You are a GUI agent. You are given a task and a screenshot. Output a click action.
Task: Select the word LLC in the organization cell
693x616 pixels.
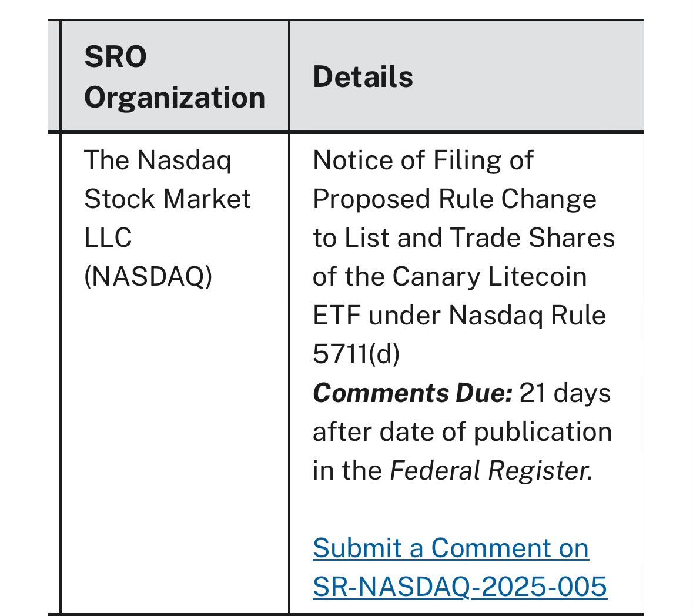tap(108, 237)
